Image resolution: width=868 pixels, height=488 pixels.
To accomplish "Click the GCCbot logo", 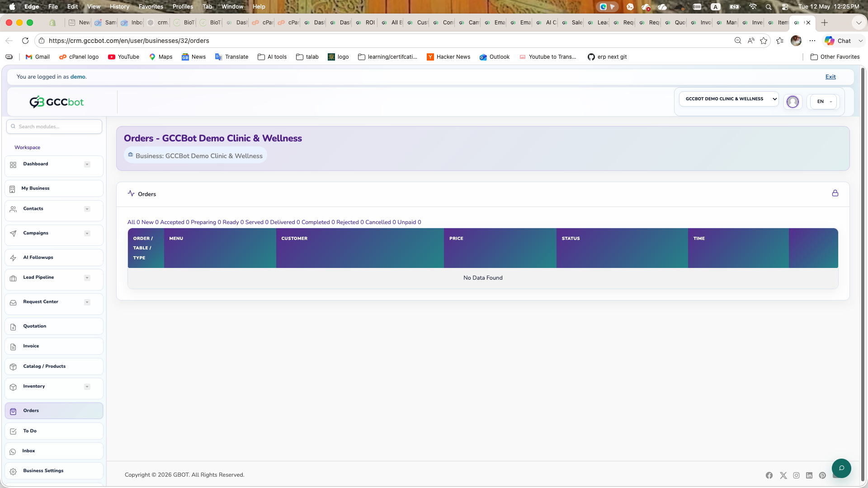I will [57, 102].
